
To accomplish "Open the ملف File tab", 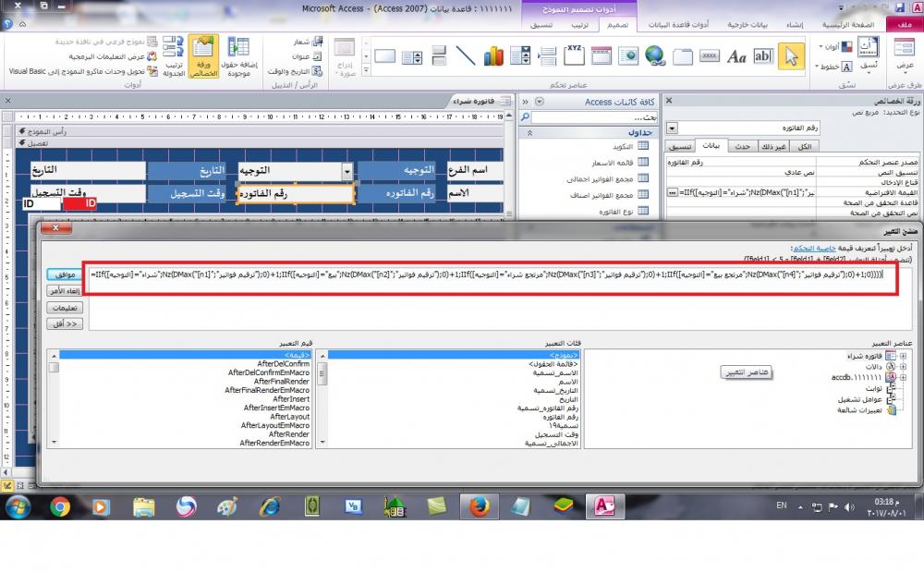I will tap(905, 25).
